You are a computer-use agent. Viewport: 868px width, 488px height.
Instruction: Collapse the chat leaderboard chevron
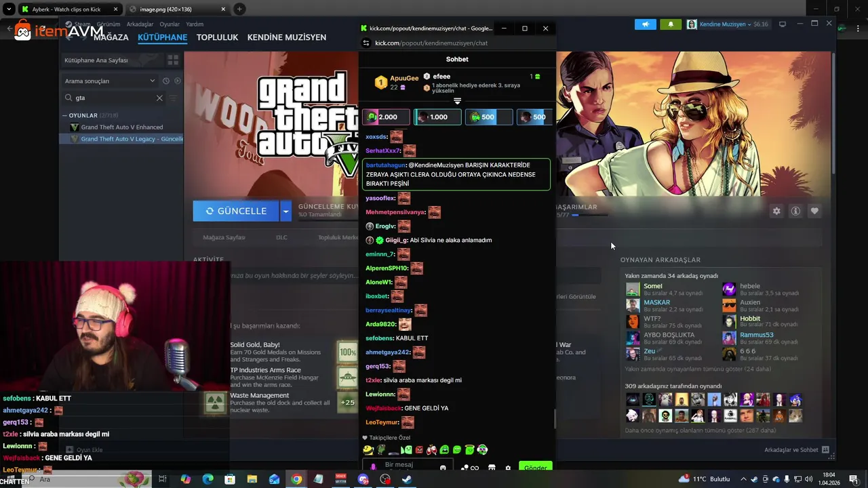(457, 101)
